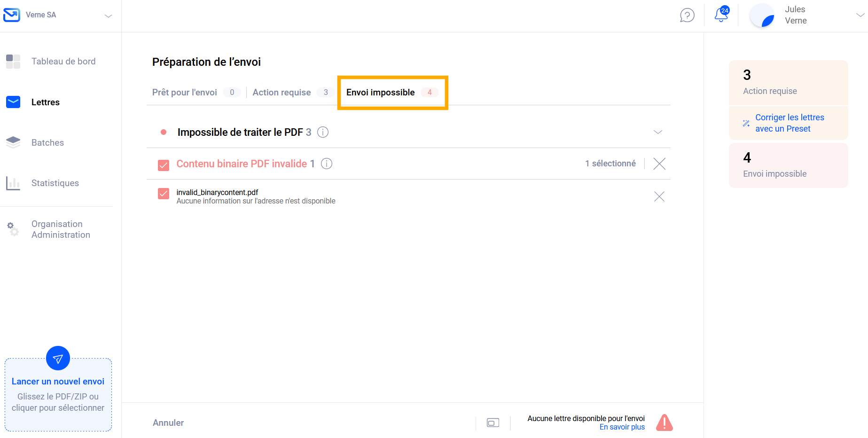Click info icon next to Contenu binaire PDF invalide
The image size is (868, 438).
327,164
